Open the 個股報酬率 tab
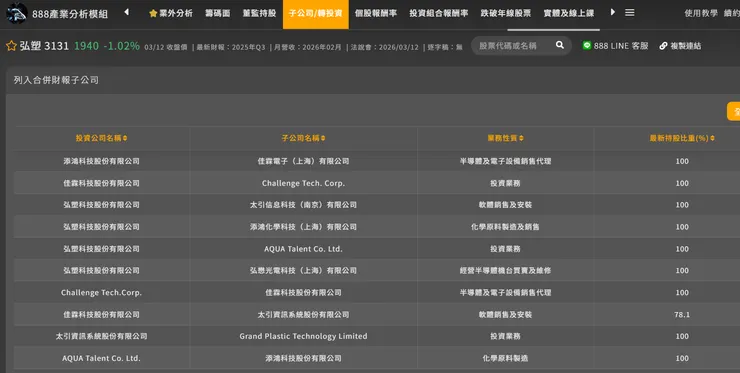The width and height of the screenshot is (740, 373). click(376, 13)
